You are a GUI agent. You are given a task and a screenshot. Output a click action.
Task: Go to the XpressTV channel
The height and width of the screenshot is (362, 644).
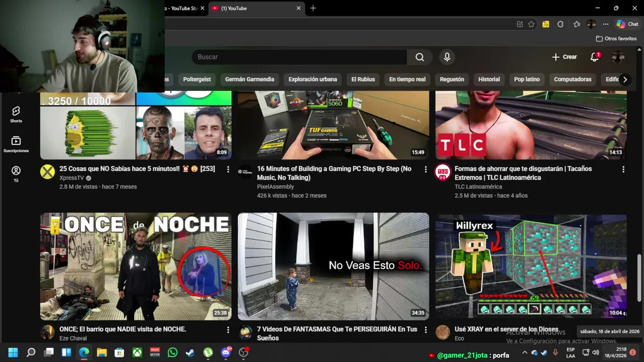coord(71,178)
